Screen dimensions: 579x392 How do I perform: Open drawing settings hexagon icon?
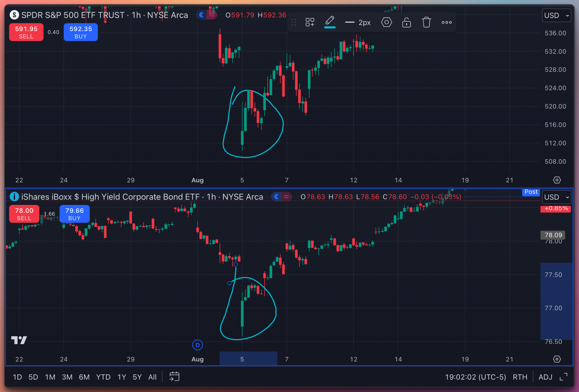[x=386, y=22]
